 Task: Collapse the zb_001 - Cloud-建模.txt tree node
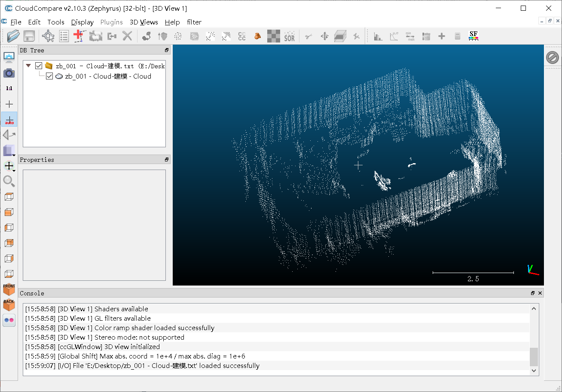pos(29,66)
